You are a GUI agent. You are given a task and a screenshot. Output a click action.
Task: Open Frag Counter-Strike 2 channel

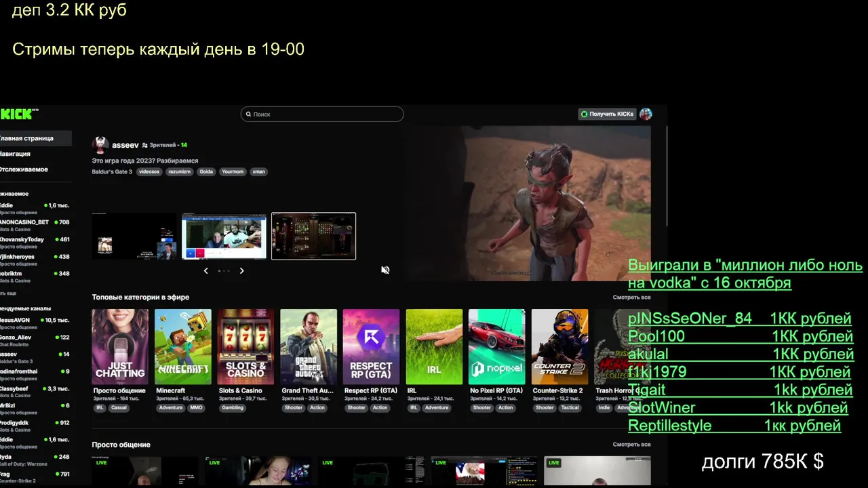pyautogui.click(x=35, y=477)
